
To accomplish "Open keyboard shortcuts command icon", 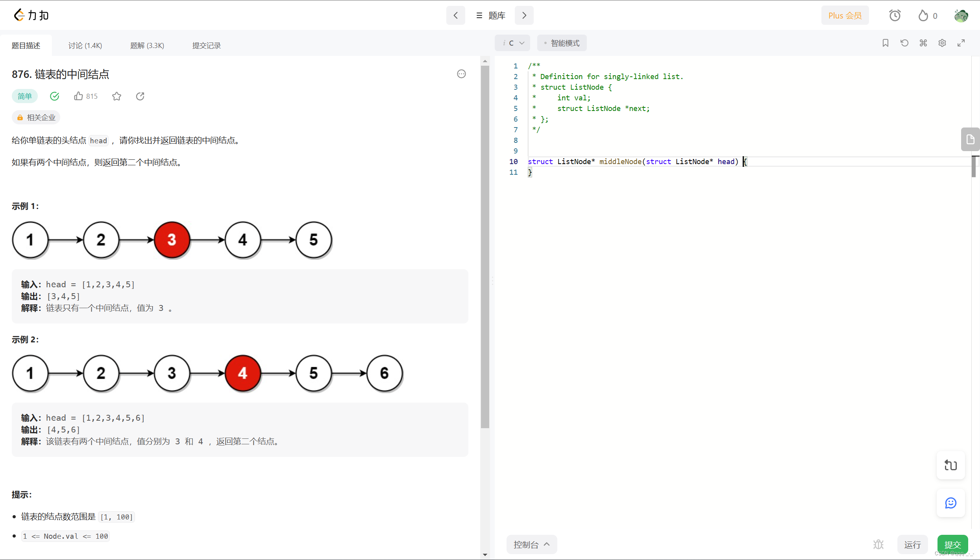I will tap(923, 43).
